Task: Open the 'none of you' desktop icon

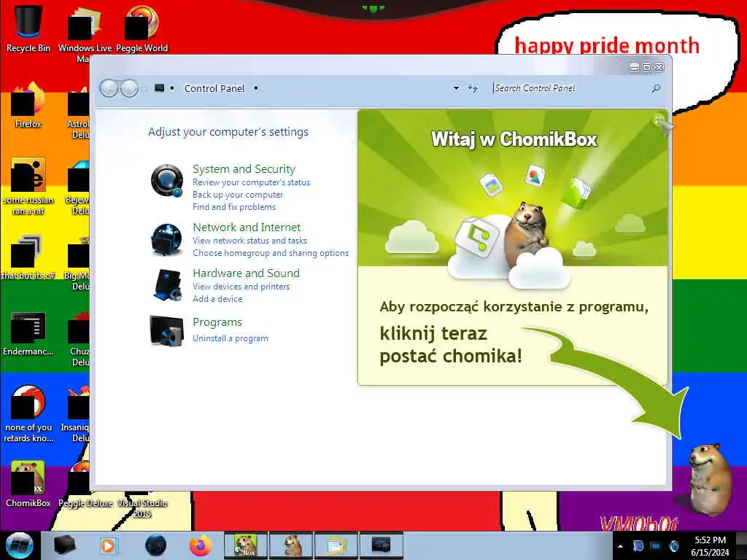Action: (x=28, y=413)
